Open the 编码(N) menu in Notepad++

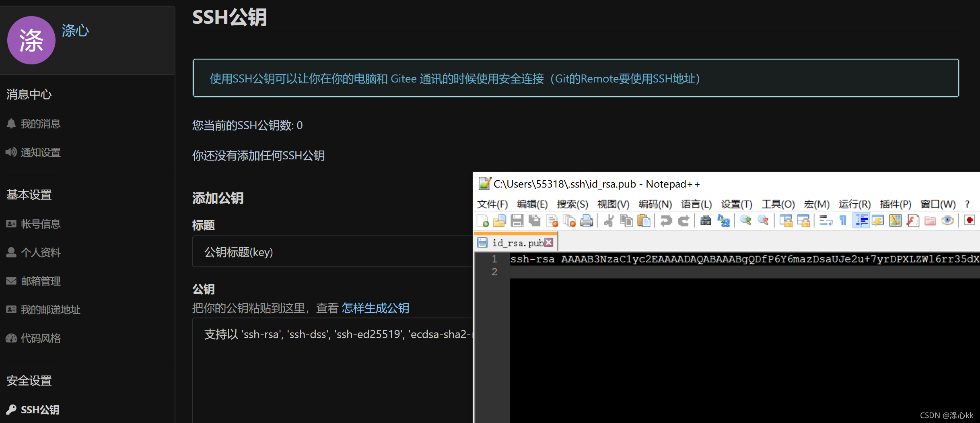point(655,204)
